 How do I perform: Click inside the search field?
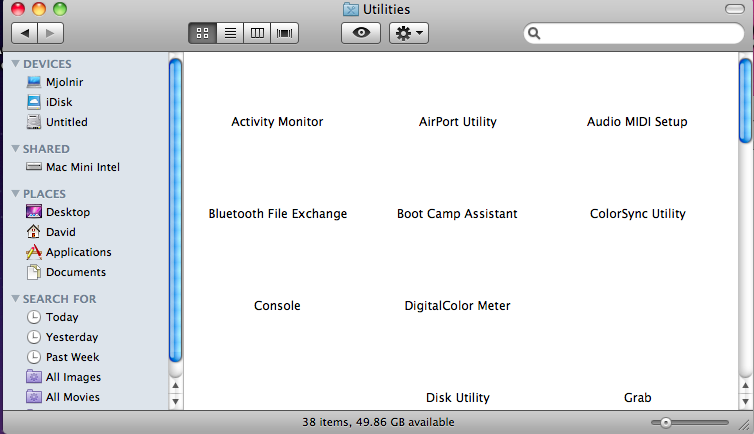[x=634, y=33]
